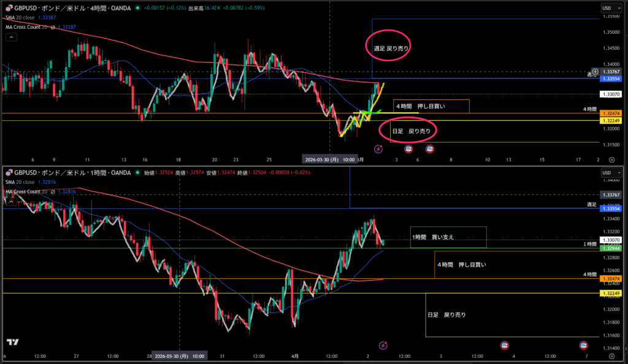The height and width of the screenshot is (364, 628).
Task: Click the plus icon beside price 1.33767
Action: (595, 72)
